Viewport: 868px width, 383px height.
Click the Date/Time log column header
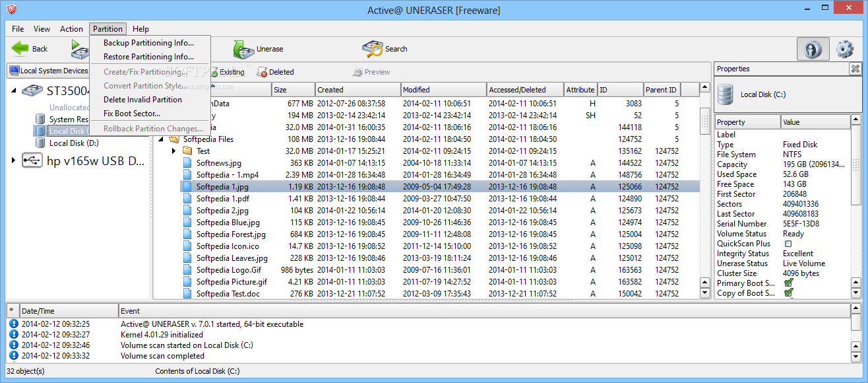[x=69, y=311]
